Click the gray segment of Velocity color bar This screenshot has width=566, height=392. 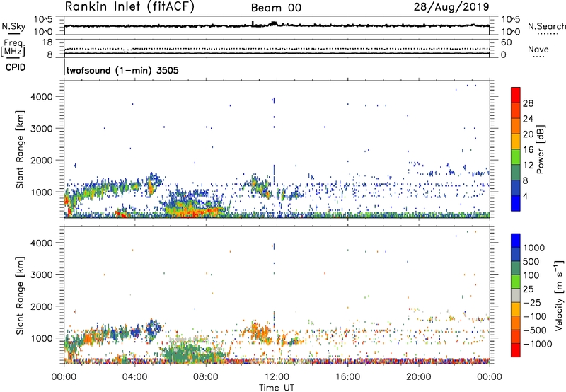pos(516,296)
